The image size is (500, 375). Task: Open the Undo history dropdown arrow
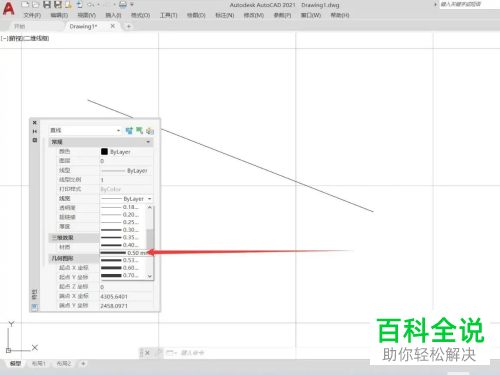pos(98,5)
